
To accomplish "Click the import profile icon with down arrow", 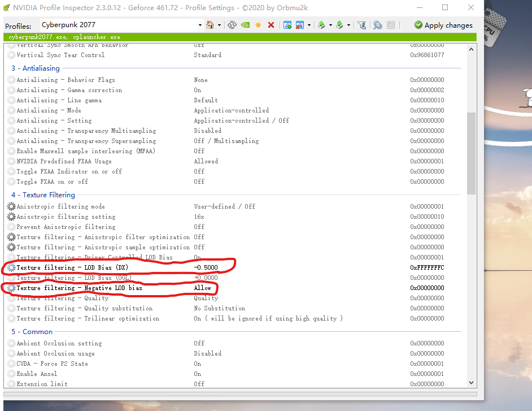I will tap(339, 25).
